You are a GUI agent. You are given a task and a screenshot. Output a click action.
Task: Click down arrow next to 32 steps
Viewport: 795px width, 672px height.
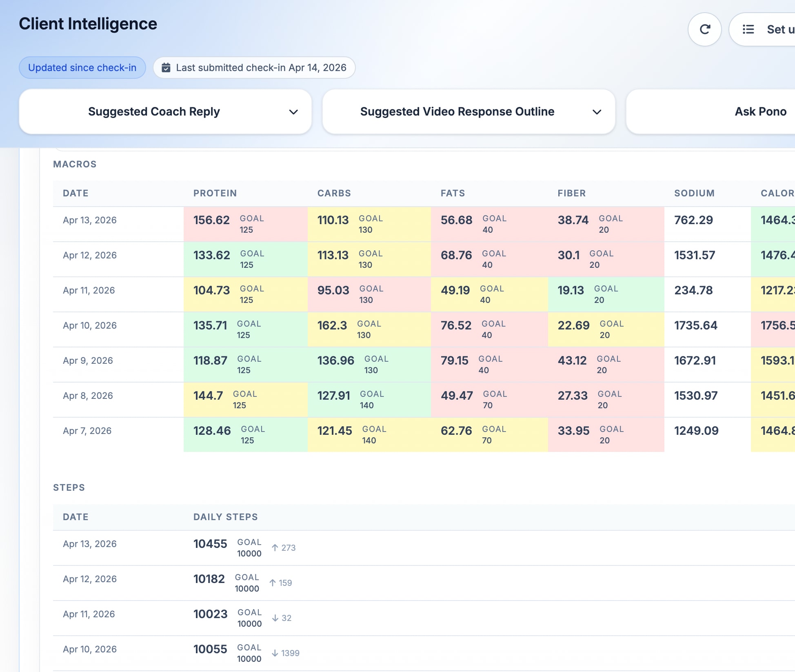[275, 618]
